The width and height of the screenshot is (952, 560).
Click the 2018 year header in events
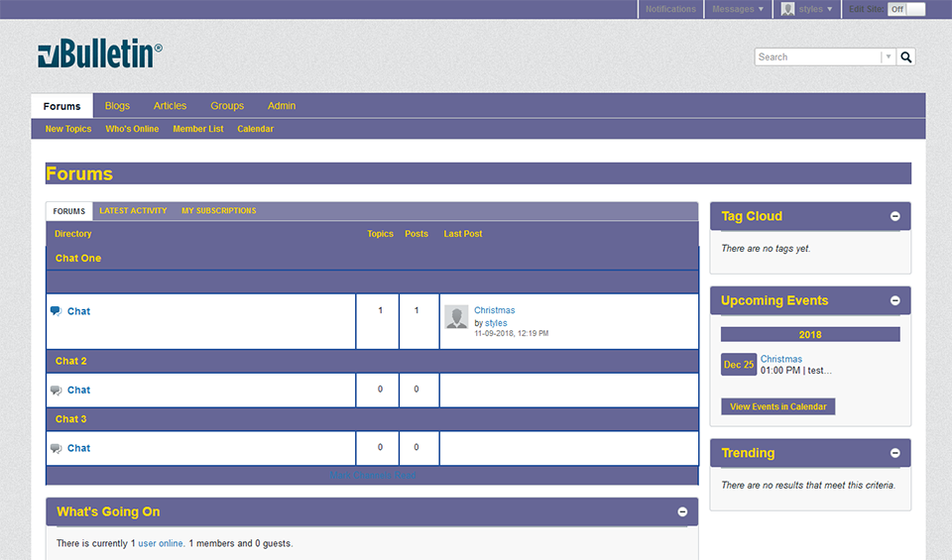(x=810, y=334)
